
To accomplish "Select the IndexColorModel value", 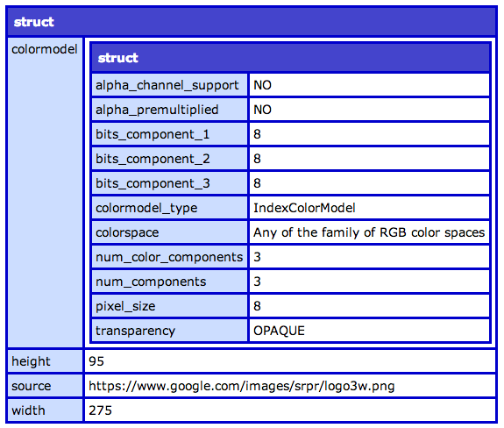I will 304,208.
